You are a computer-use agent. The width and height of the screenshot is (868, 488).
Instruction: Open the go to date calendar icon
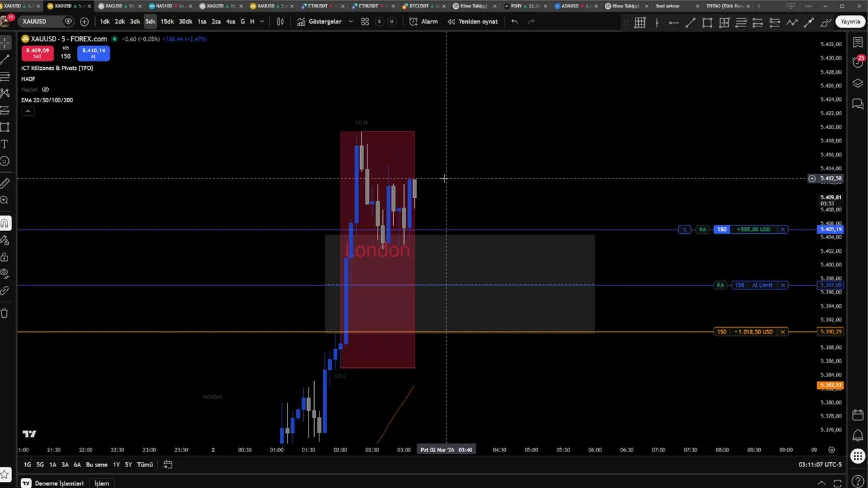coord(167,465)
